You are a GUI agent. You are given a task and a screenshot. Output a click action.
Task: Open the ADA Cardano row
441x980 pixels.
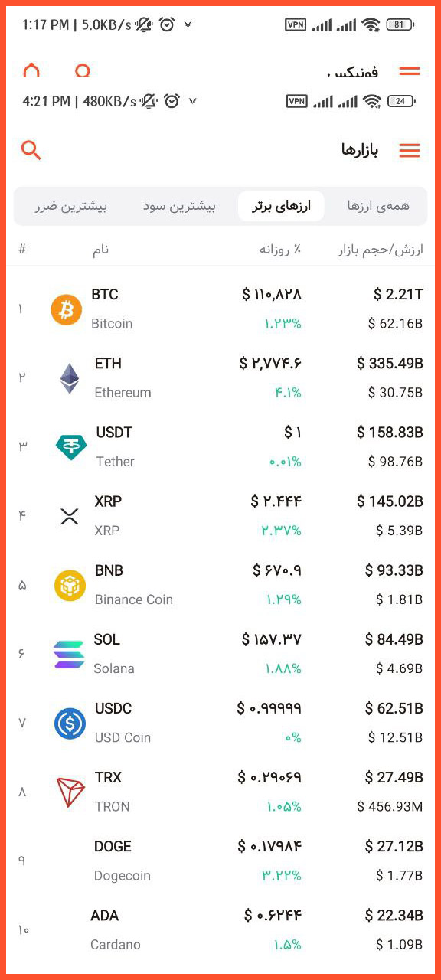220,929
